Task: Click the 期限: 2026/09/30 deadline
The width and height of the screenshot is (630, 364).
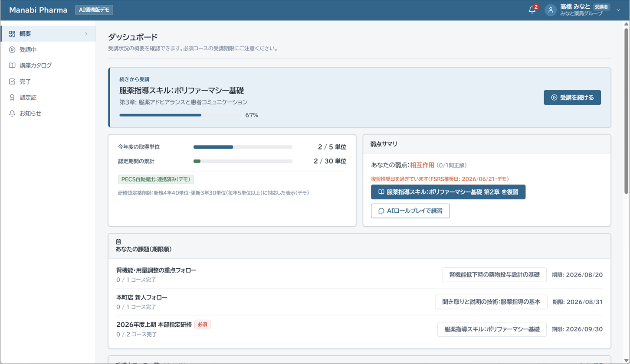Action: pos(577,329)
